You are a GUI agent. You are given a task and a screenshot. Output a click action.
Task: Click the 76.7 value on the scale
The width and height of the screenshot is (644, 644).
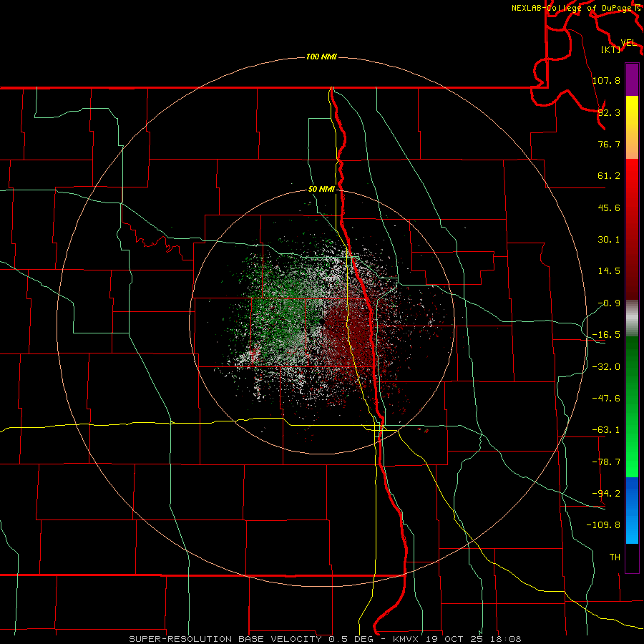[609, 144]
